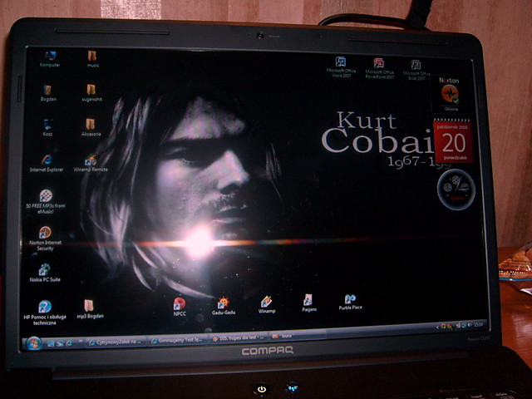Click the CPU meter sidebar gadget
Screen dimensions: 532x399
click(x=456, y=190)
